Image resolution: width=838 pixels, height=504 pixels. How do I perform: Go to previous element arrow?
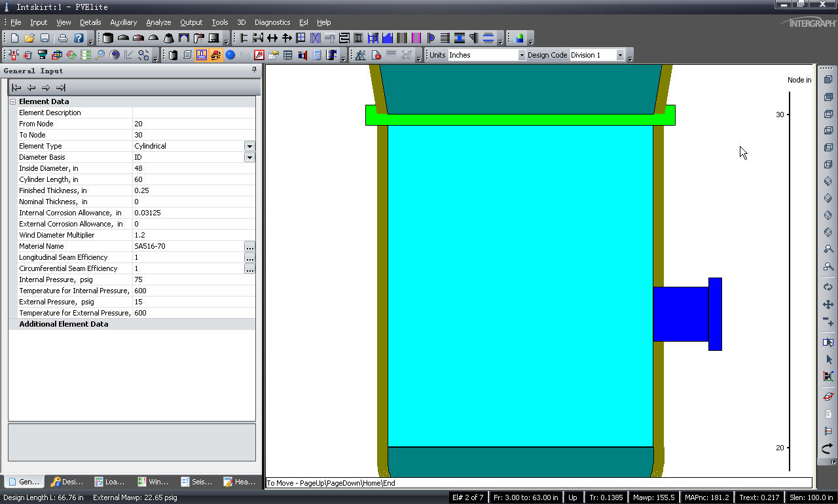[31, 88]
